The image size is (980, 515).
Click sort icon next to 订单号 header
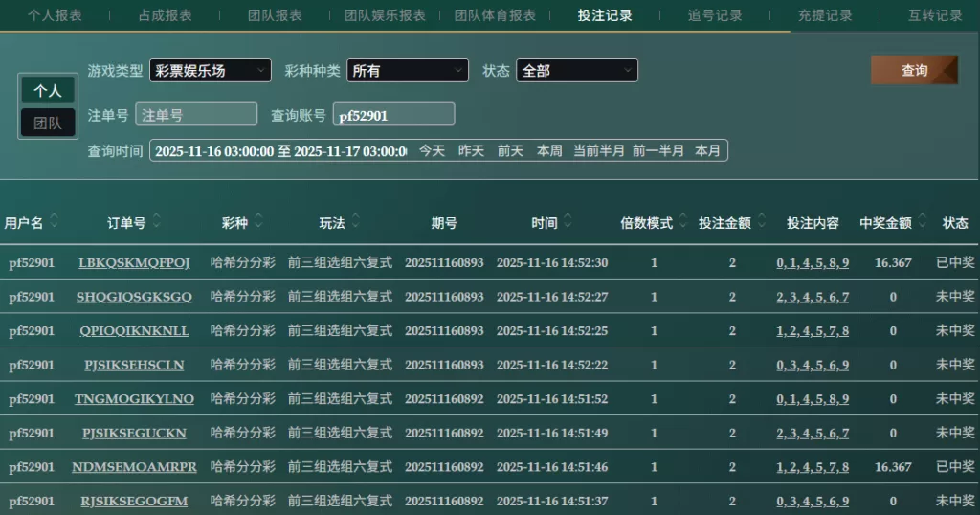[x=157, y=222]
